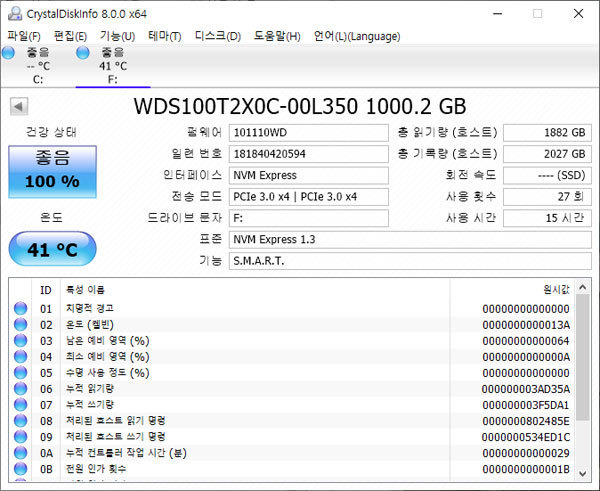The width and height of the screenshot is (600, 491).
Task: Click the status icon for attribute 06
Action: pyautogui.click(x=21, y=389)
